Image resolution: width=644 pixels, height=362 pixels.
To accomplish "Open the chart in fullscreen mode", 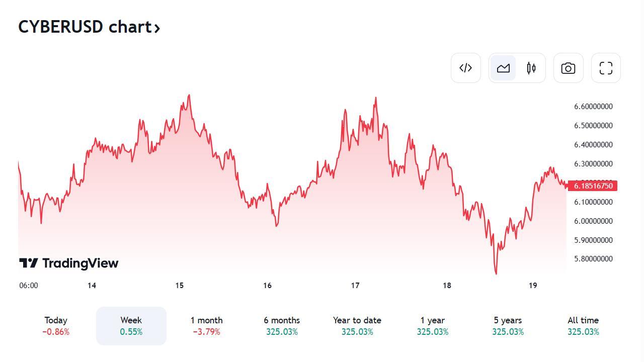I will [x=606, y=68].
